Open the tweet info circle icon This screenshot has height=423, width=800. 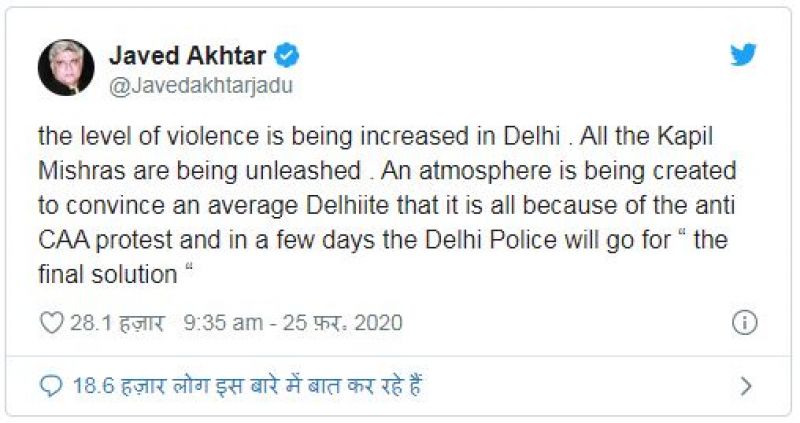pos(744,322)
